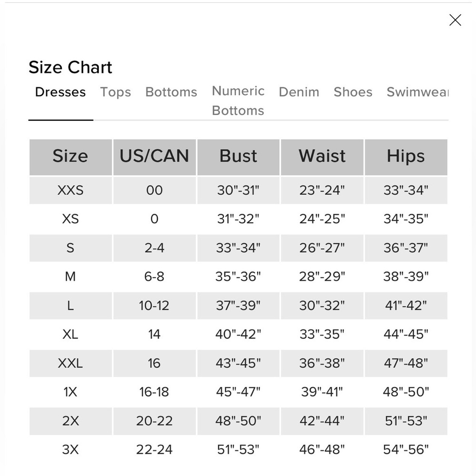This screenshot has width=476, height=476.
Task: Select the M size row label
Action: pyautogui.click(x=70, y=276)
